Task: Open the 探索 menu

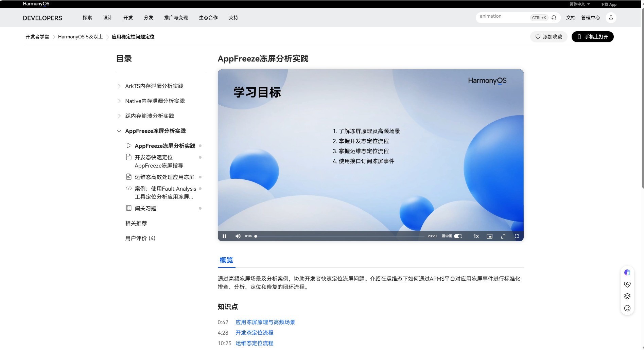Action: 87,18
